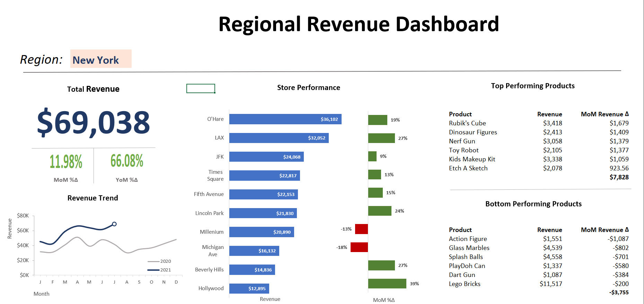Click the Action Figure product cell
Screen dimensions: 644x304
[x=468, y=239]
